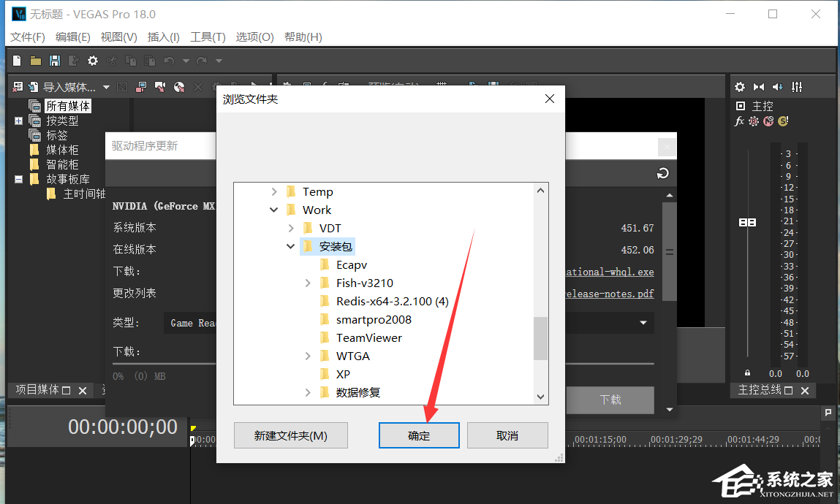This screenshot has width=840, height=504.
Task: Click the 新建文件夹(M) button
Action: (290, 435)
